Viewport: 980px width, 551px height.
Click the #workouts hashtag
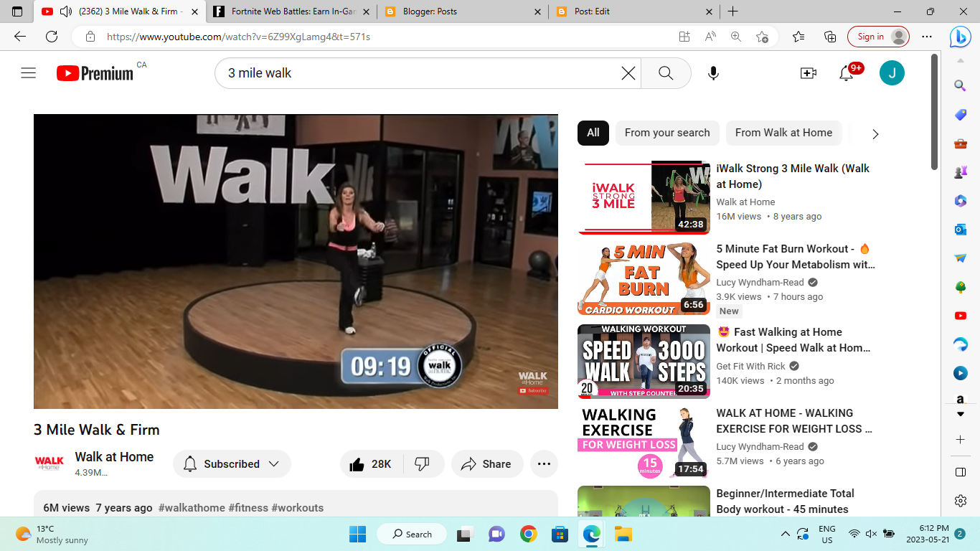[297, 508]
